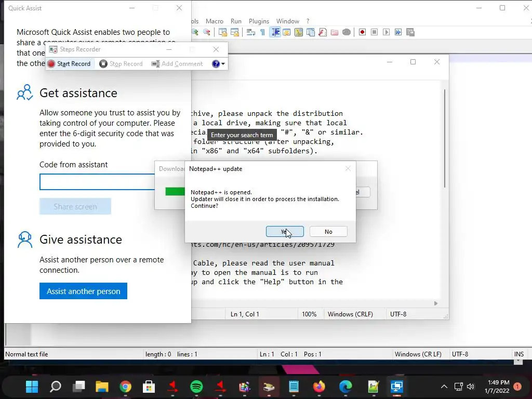
Task: Click the Stop Recording macro square icon
Action: pyautogui.click(x=374, y=32)
